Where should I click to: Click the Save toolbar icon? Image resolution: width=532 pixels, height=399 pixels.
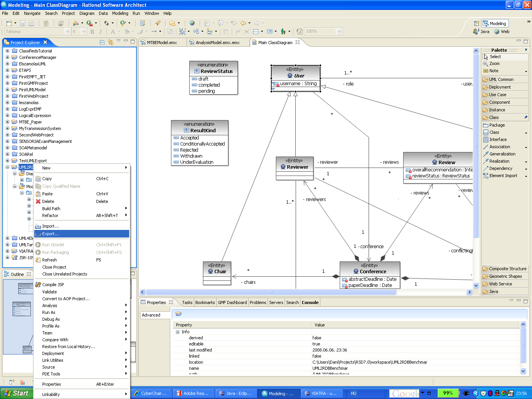point(22,23)
